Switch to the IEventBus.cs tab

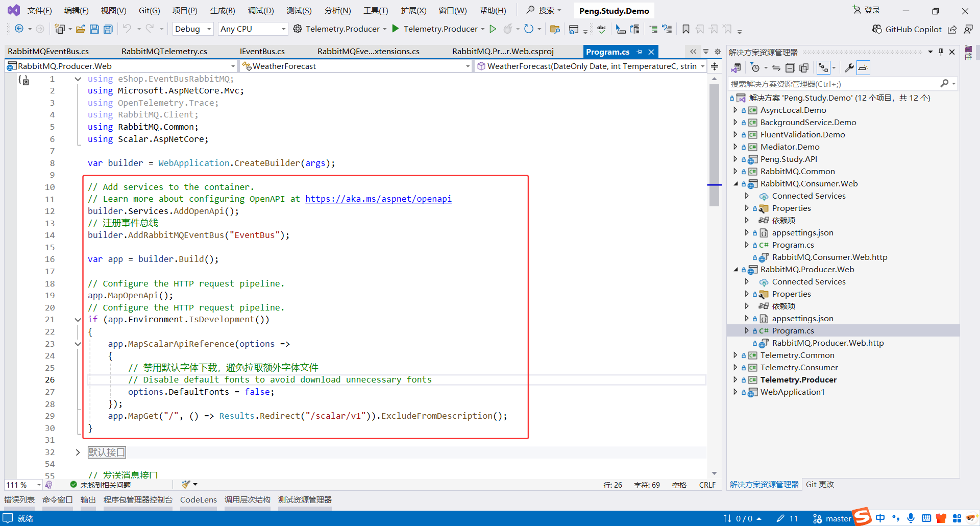tap(262, 52)
